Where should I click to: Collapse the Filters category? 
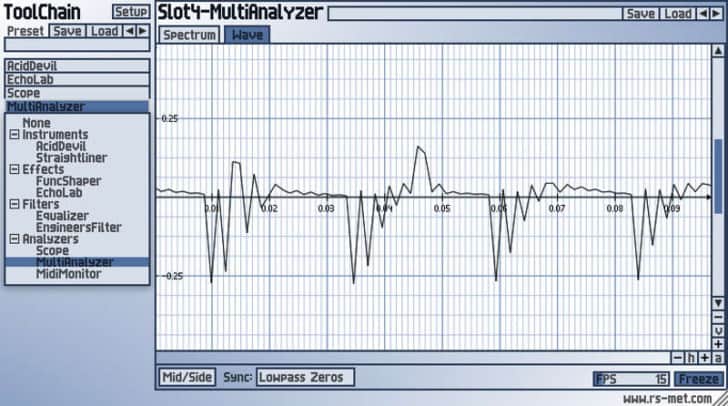14,204
